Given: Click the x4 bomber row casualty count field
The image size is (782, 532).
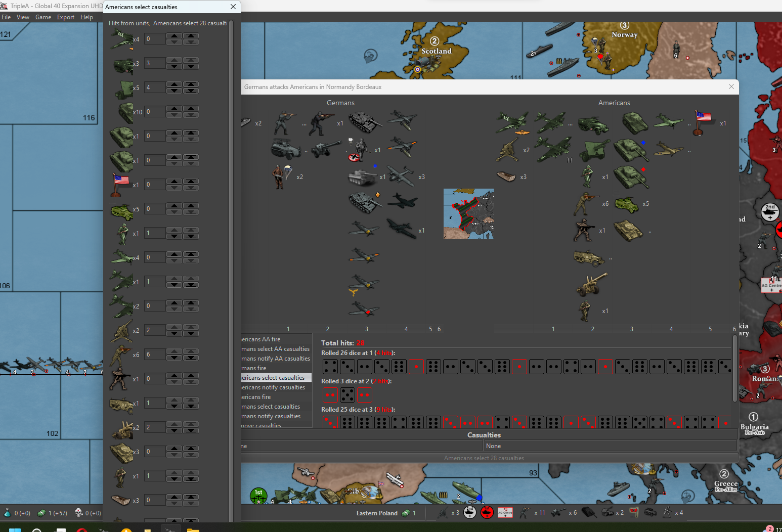Looking at the screenshot, I should click(x=155, y=39).
